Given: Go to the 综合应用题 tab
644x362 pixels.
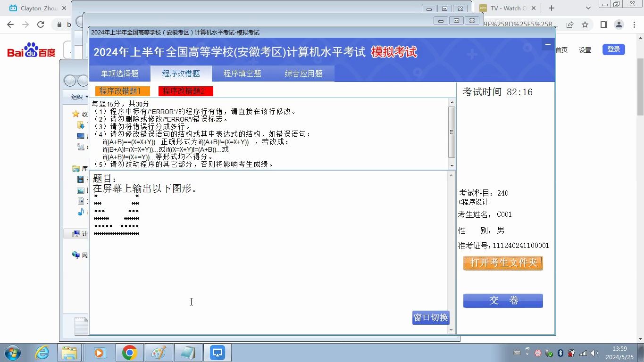Looking at the screenshot, I should coord(303,74).
